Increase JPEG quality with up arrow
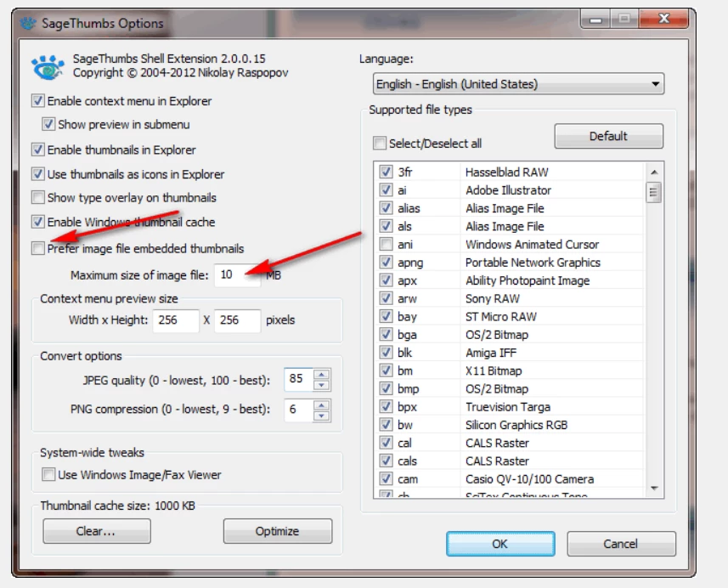 322,375
